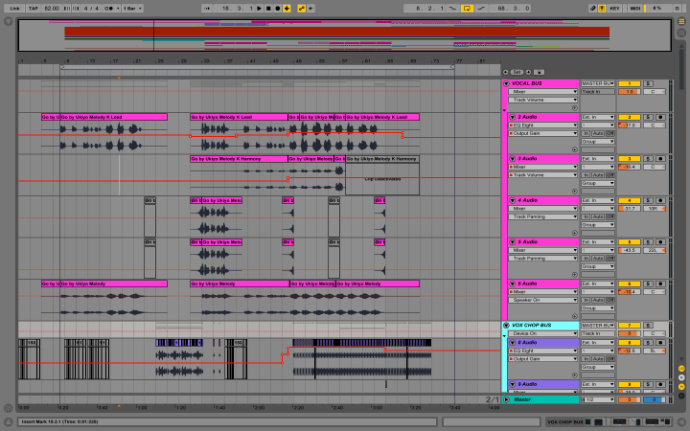The height and width of the screenshot is (431, 690).
Task: Arm the 3 Audio track for recording
Action: click(x=660, y=158)
